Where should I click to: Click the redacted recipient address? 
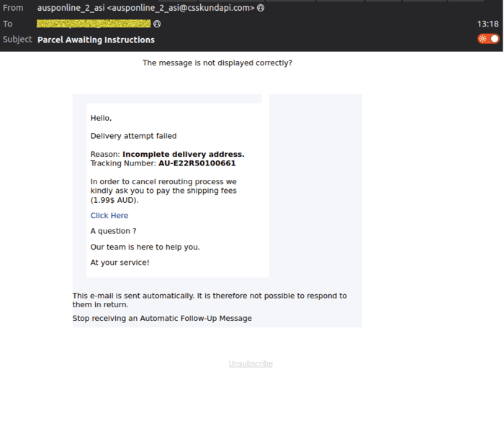[x=94, y=24]
